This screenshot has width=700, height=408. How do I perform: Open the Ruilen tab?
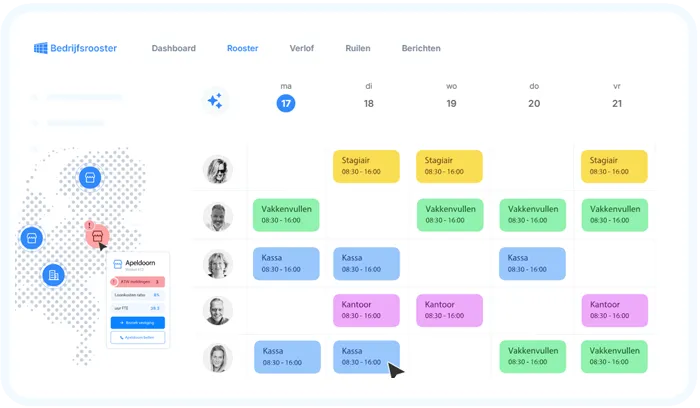click(x=357, y=48)
